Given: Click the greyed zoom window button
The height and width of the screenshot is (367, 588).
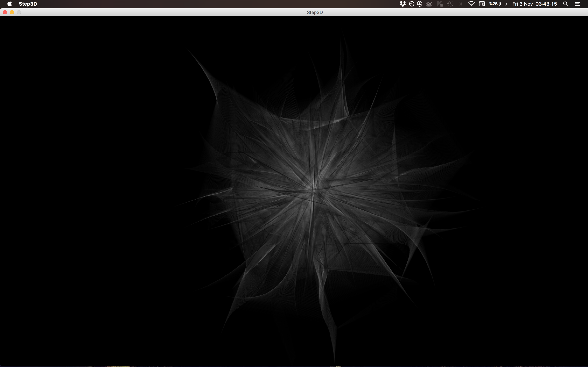Looking at the screenshot, I should point(19,12).
